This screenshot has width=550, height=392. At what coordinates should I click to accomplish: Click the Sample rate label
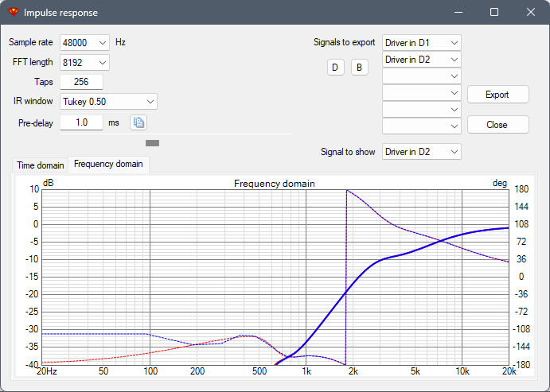(x=30, y=42)
